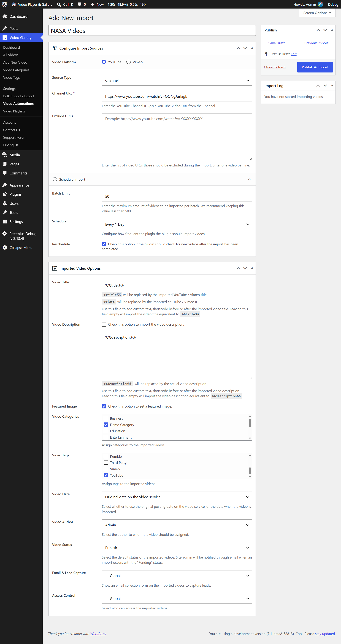Click the Publish & Import button
This screenshot has width=341, height=644.
(x=315, y=67)
